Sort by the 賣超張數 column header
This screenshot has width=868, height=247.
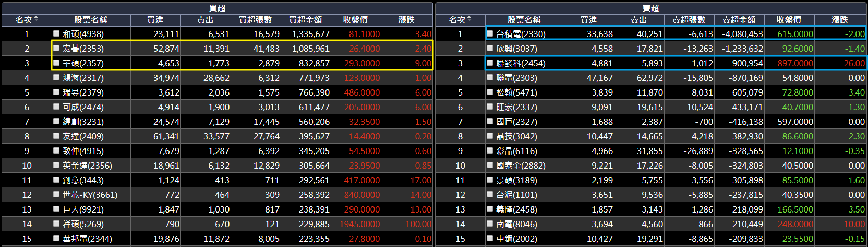tap(689, 20)
